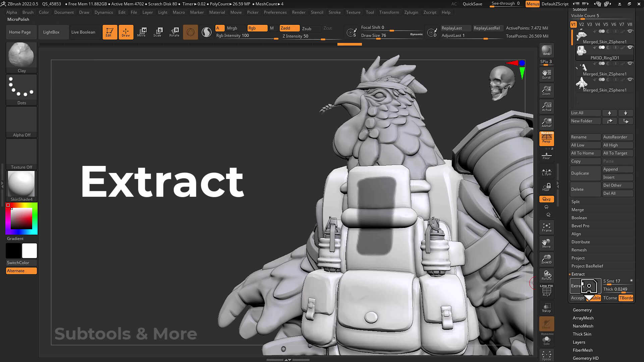The width and height of the screenshot is (644, 362).
Task: Click the Zoom3D navigation icon
Action: 546,259
